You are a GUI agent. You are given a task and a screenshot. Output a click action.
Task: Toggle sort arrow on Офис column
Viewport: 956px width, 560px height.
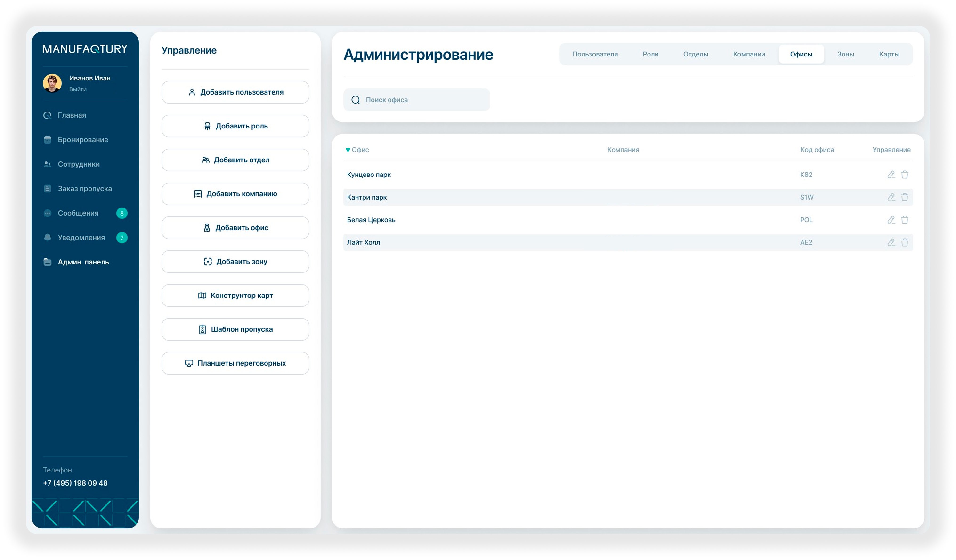[x=348, y=150]
